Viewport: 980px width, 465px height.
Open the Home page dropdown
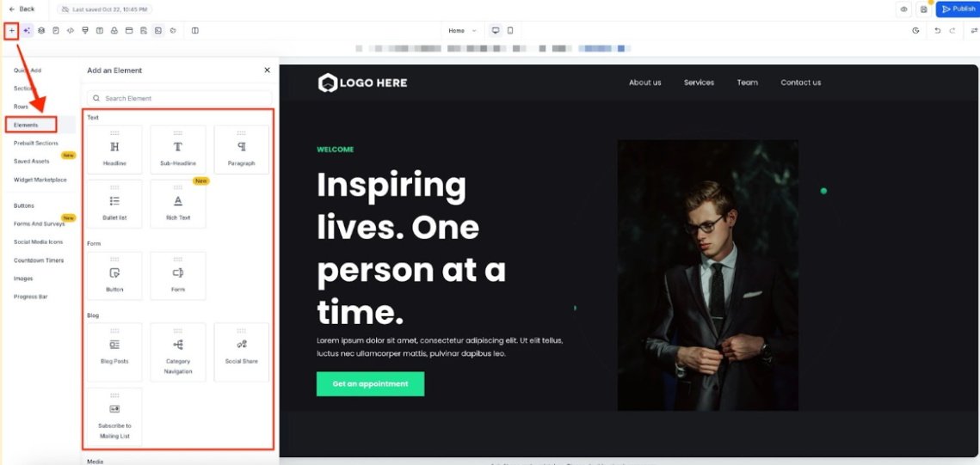pos(462,31)
